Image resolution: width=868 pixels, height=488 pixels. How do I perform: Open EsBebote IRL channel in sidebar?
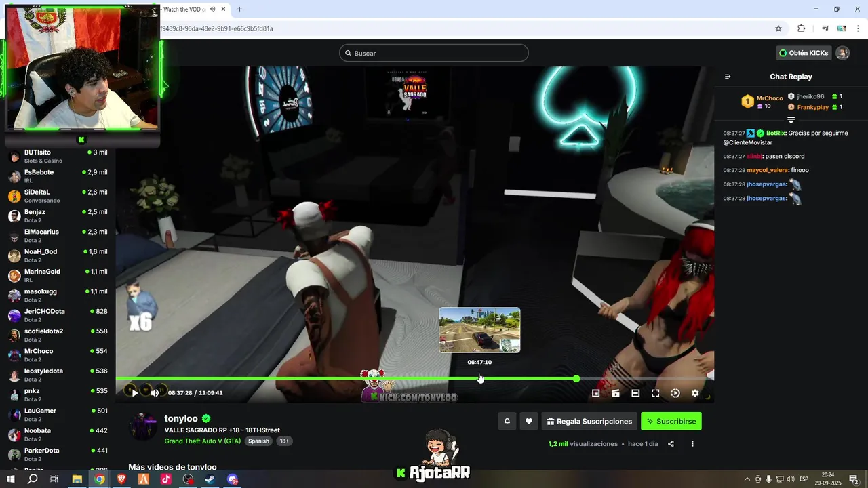coord(58,176)
